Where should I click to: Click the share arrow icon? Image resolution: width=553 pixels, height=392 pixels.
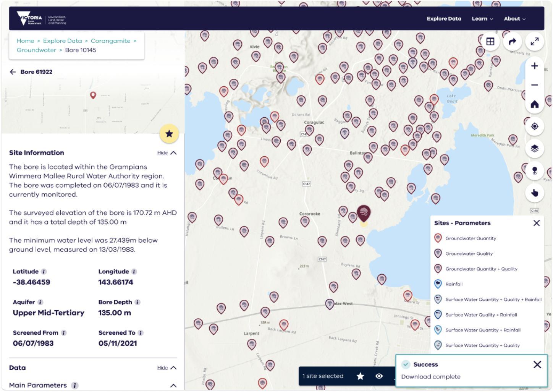coord(513,42)
